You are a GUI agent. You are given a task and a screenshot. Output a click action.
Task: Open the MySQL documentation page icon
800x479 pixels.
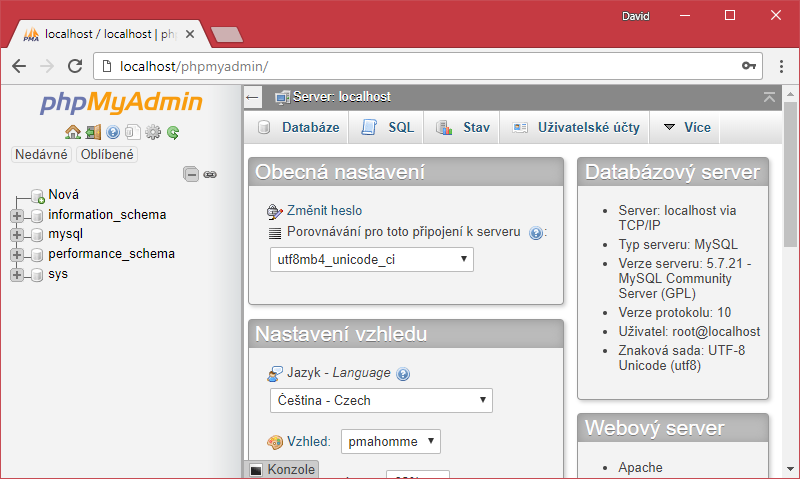coord(133,133)
